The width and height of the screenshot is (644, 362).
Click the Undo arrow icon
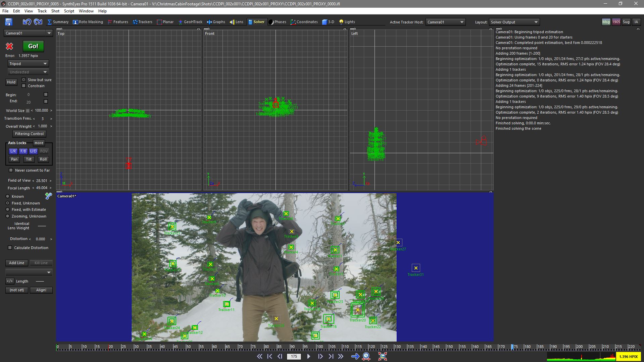27,22
